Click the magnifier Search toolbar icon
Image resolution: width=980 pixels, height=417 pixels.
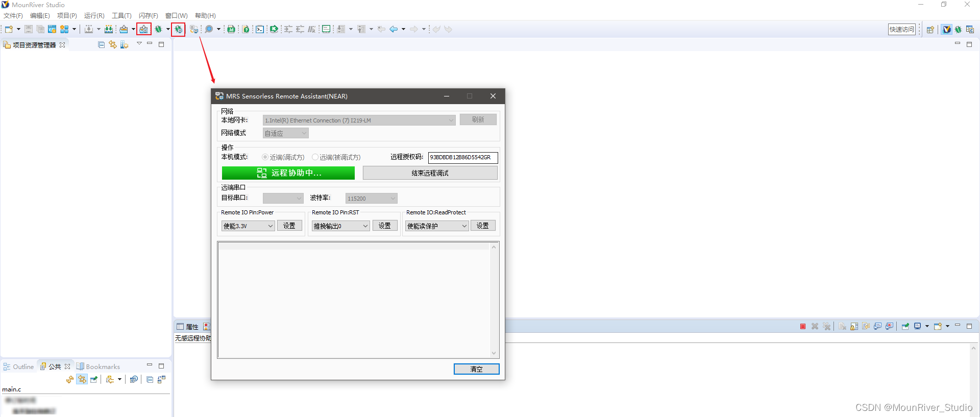click(209, 29)
